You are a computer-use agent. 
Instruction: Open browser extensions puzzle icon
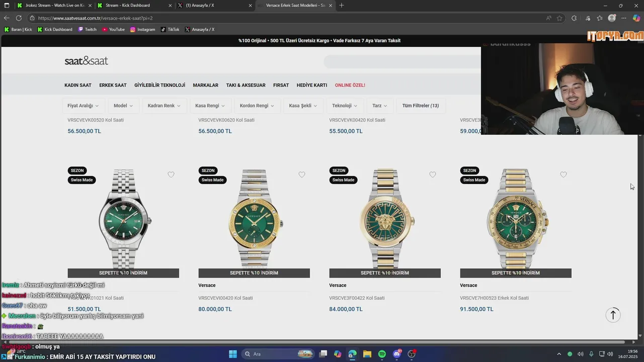pyautogui.click(x=574, y=18)
